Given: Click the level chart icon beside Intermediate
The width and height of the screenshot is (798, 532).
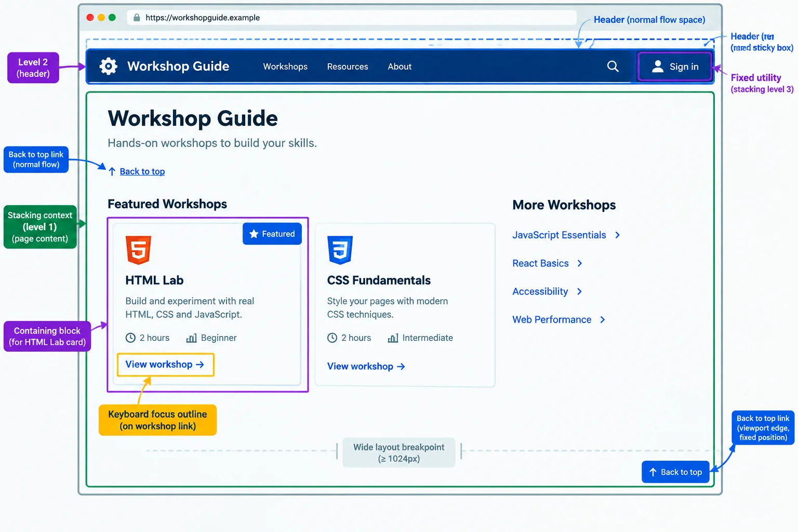Looking at the screenshot, I should point(393,338).
